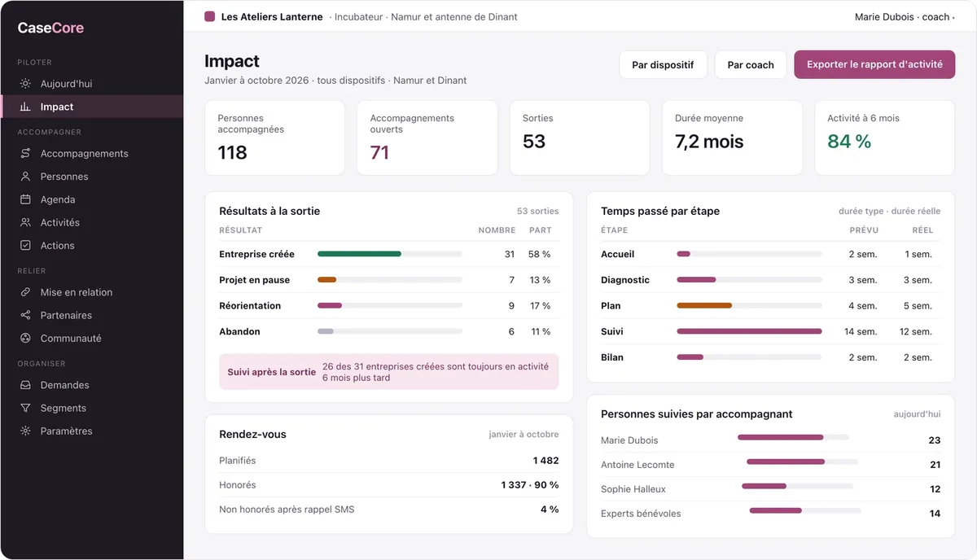Click the Honorés value 1 337 · 90 %

530,485
